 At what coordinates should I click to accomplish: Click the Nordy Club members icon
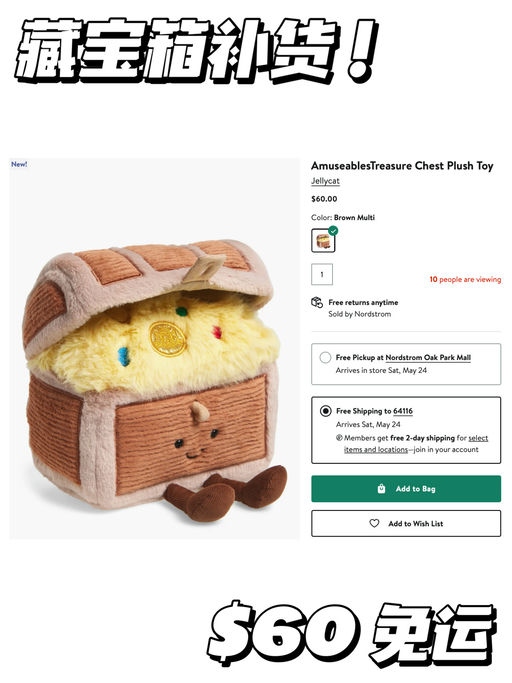click(x=339, y=438)
